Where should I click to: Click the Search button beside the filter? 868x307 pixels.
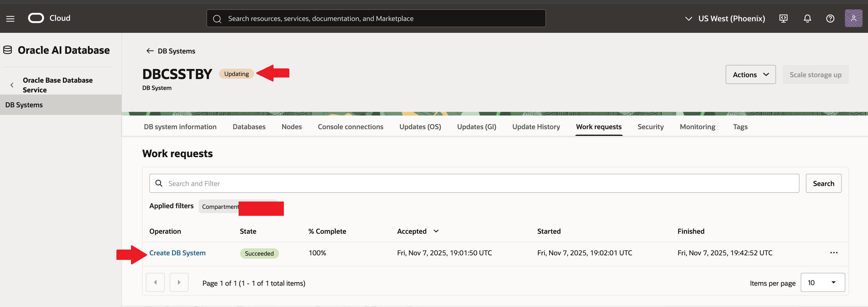coord(823,183)
